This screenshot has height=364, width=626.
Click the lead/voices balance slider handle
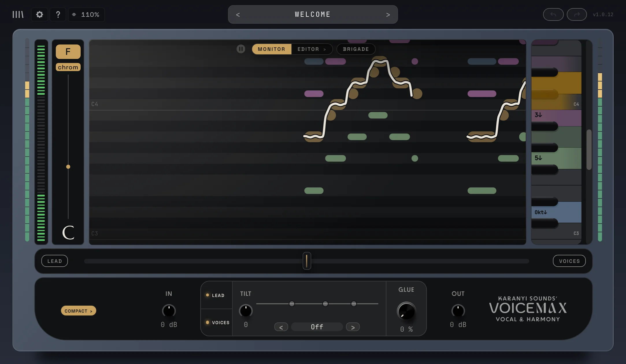[307, 261]
